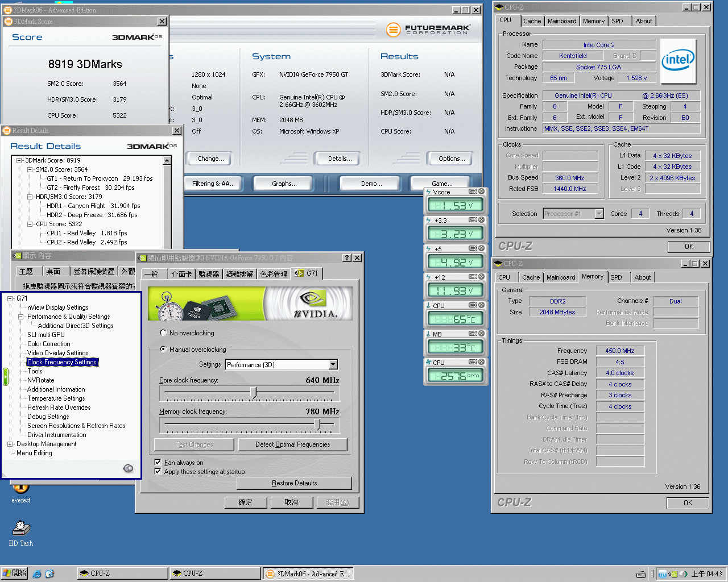This screenshot has width=728, height=582.
Task: Expand the Desktop Management node
Action: pos(10,444)
